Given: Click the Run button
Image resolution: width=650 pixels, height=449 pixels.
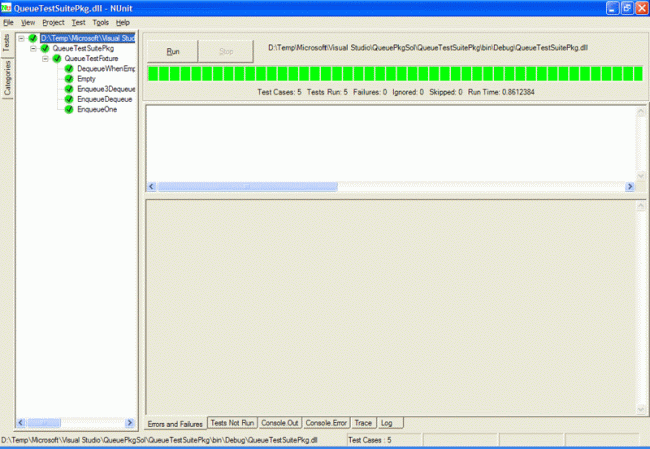Looking at the screenshot, I should click(172, 51).
